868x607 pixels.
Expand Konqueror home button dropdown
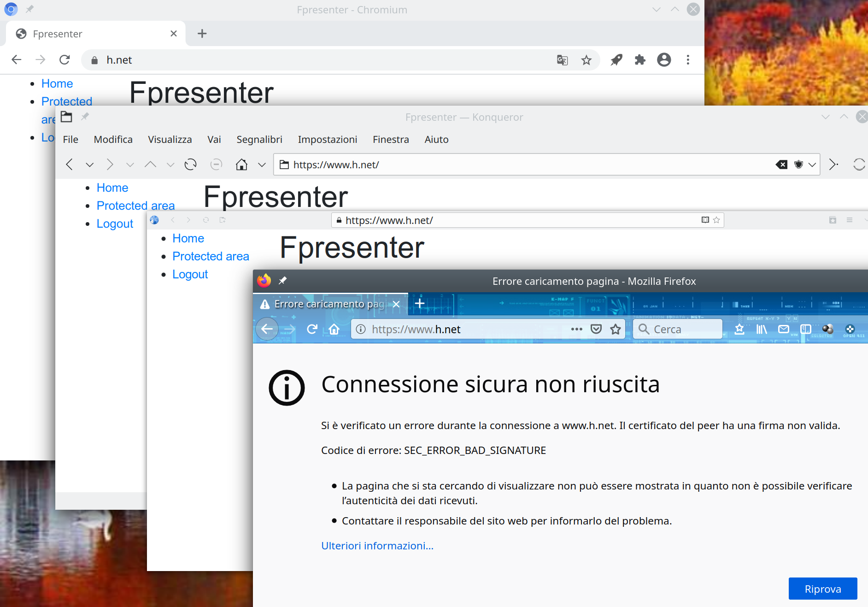point(262,165)
